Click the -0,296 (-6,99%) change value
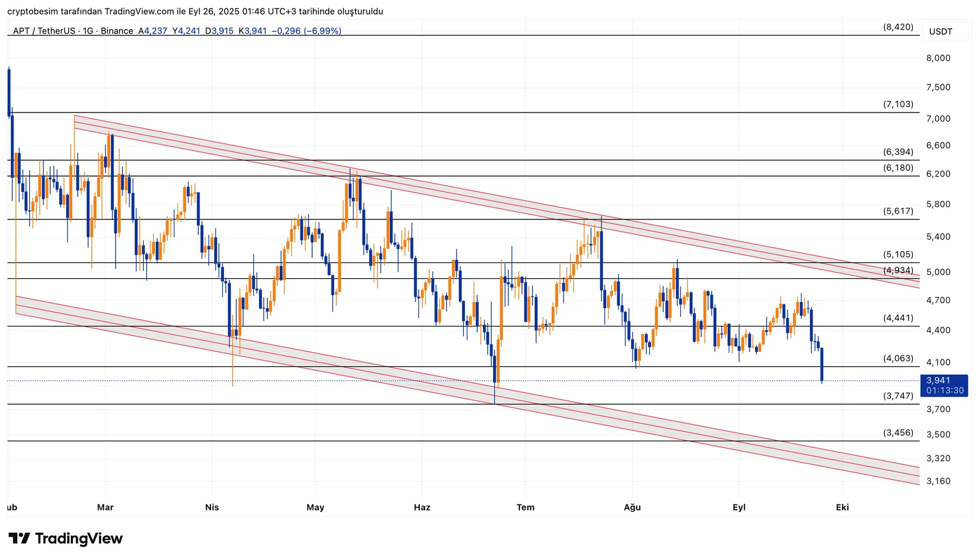979x560 pixels. pyautogui.click(x=306, y=31)
